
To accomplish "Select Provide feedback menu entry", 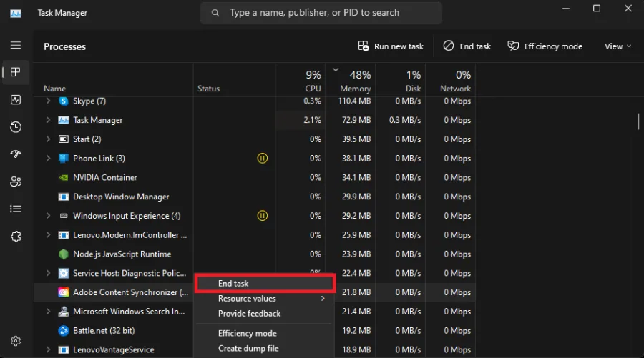I will pos(263,314).
